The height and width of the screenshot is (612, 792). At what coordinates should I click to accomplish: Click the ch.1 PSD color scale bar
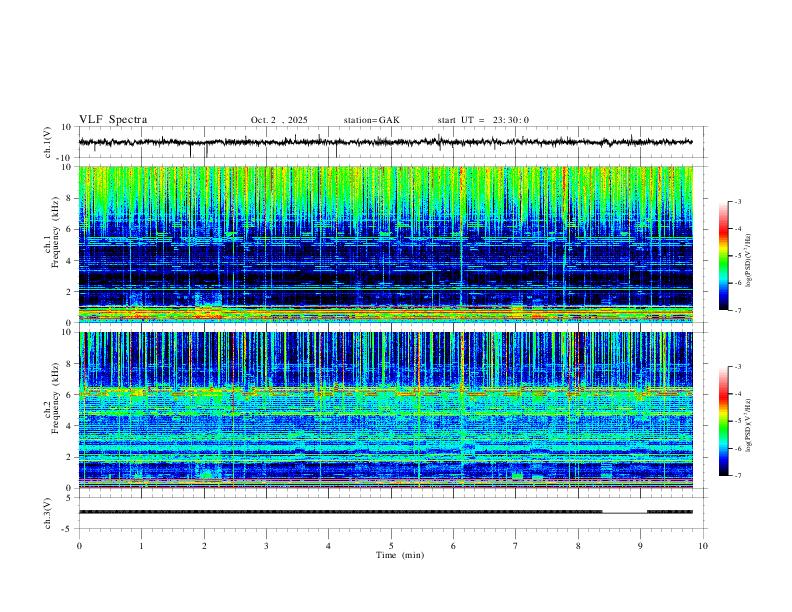[x=723, y=256]
